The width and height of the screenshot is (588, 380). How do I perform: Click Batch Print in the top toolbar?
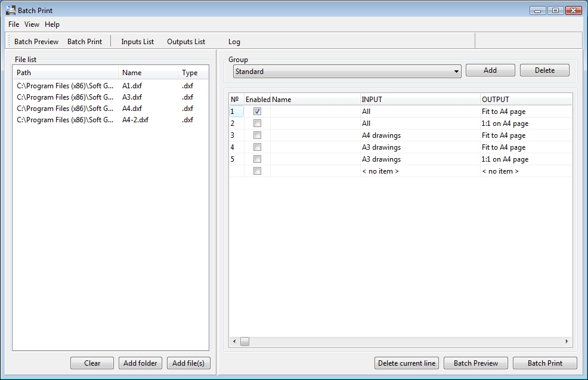[85, 41]
